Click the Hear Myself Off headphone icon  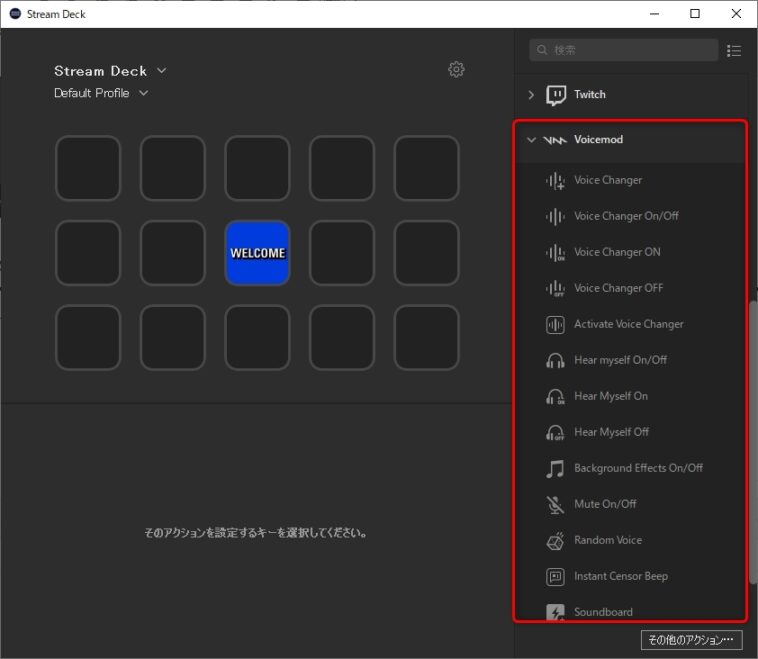(x=555, y=432)
